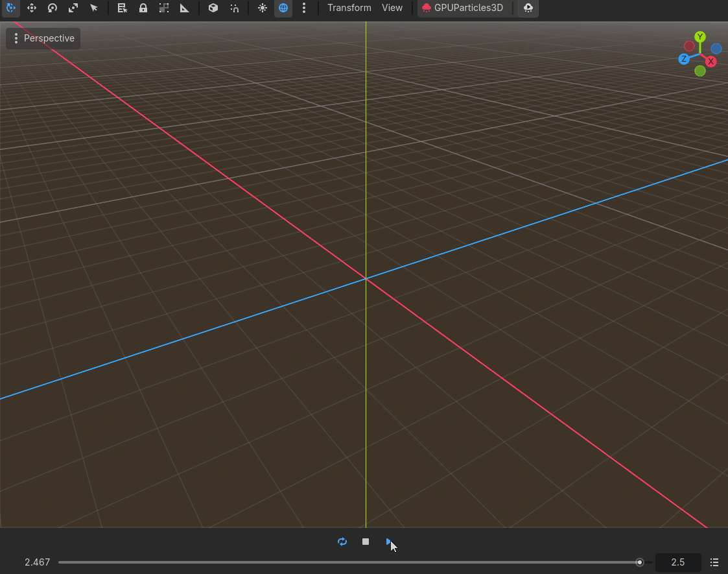Toggle particle preview looping
This screenshot has height=574, width=728.
342,542
